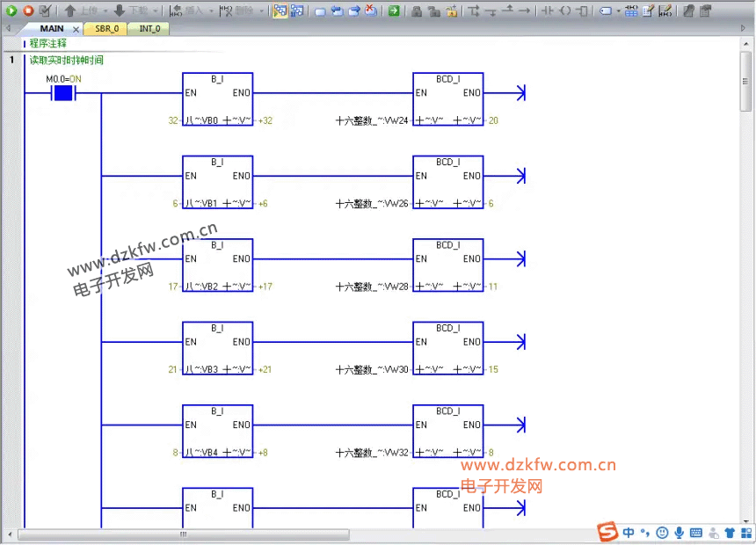Click the red Stop PLC button
This screenshot has width=756, height=545.
pos(27,11)
